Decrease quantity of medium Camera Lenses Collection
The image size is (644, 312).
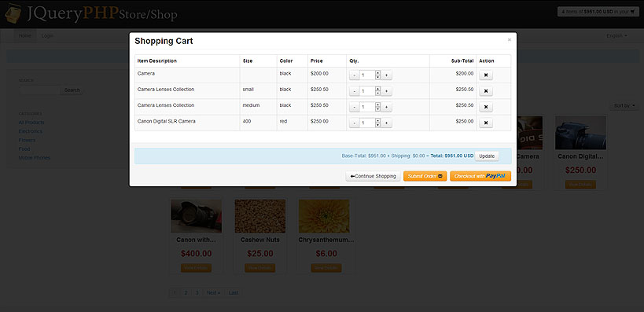coord(355,107)
